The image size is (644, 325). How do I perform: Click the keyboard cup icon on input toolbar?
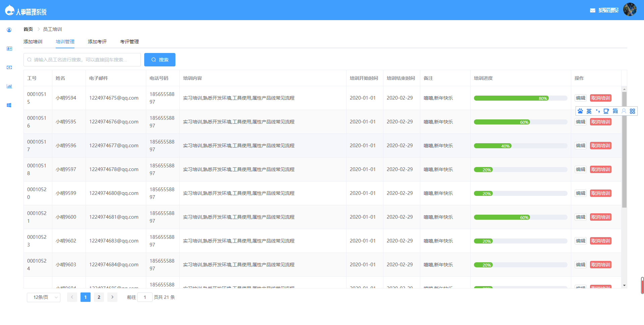click(606, 111)
